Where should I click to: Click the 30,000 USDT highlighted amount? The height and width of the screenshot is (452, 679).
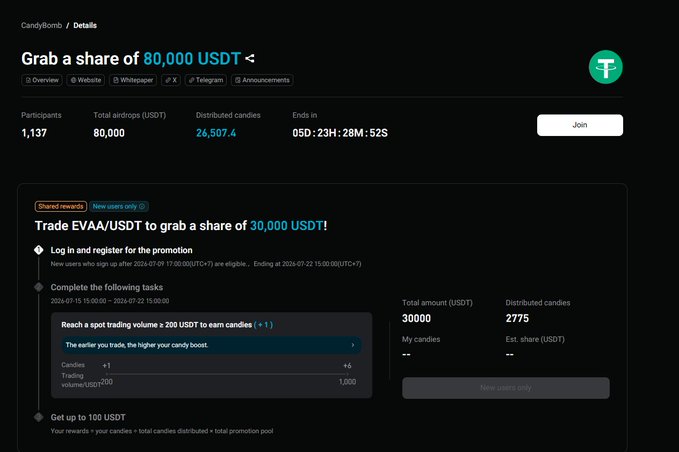coord(287,226)
